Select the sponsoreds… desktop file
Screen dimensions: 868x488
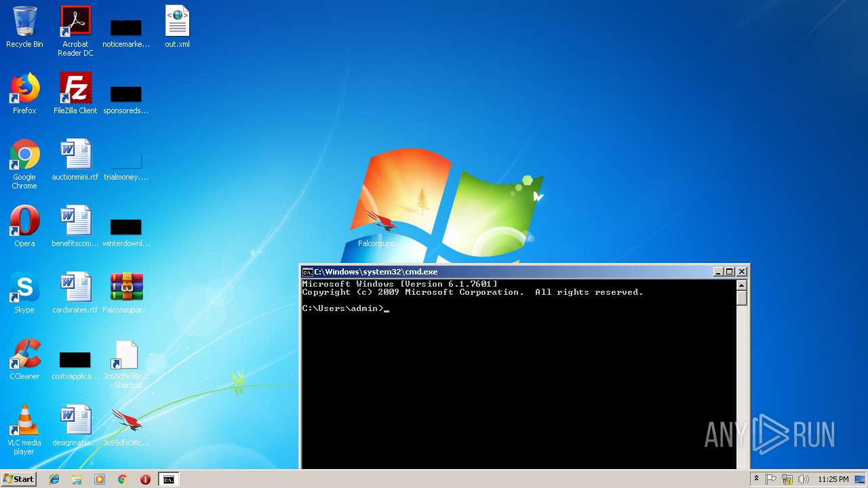(x=126, y=98)
